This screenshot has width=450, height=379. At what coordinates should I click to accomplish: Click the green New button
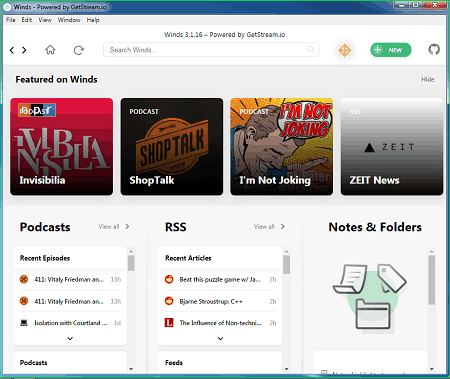(x=391, y=50)
